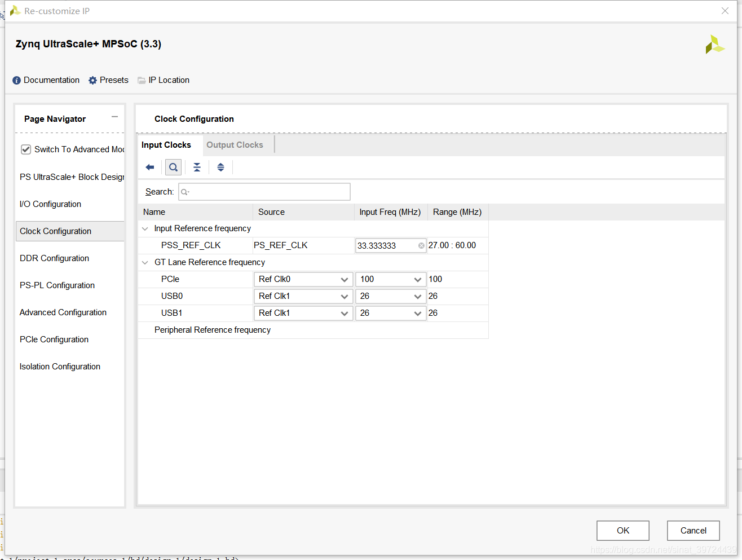This screenshot has width=742, height=560.
Task: Select the USB1 row name
Action: (172, 313)
